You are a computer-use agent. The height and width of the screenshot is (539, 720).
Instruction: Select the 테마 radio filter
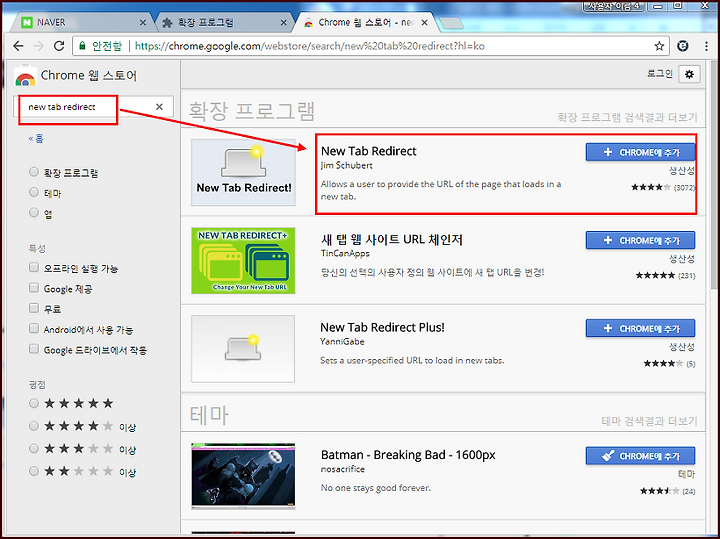click(34, 192)
